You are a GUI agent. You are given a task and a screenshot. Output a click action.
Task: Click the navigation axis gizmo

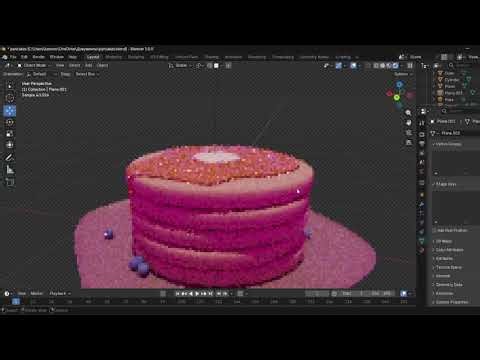tap(399, 95)
